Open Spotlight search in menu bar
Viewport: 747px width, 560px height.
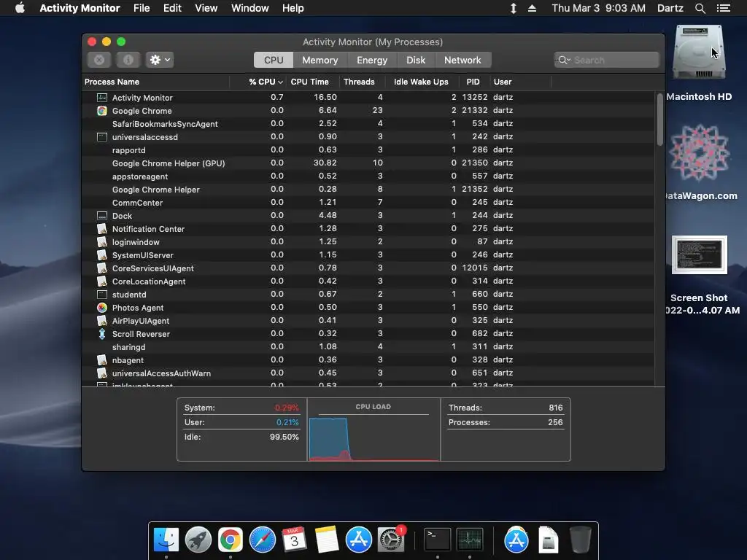(700, 8)
